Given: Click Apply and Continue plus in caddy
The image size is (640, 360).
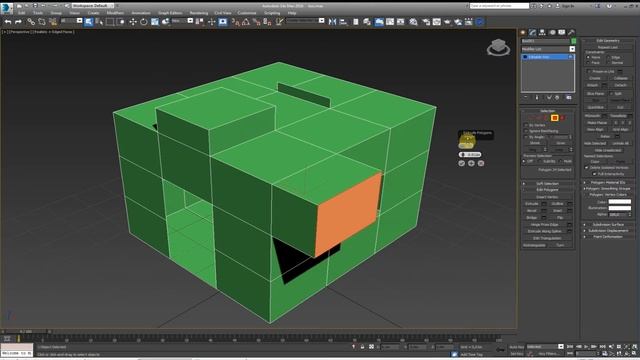Looking at the screenshot, I should [471, 163].
